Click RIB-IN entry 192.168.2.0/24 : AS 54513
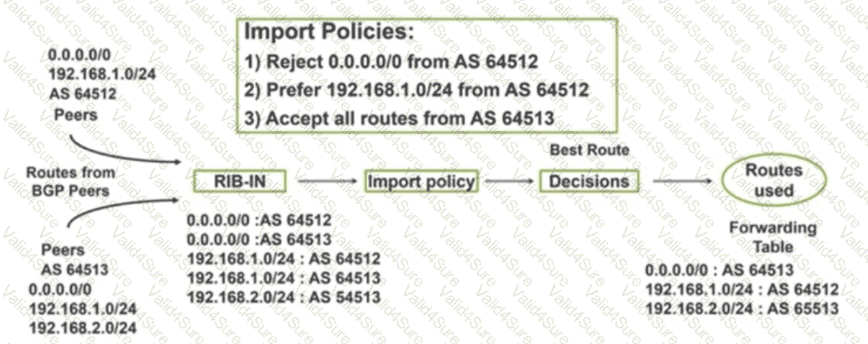This screenshot has height=344, width=868. [x=283, y=298]
